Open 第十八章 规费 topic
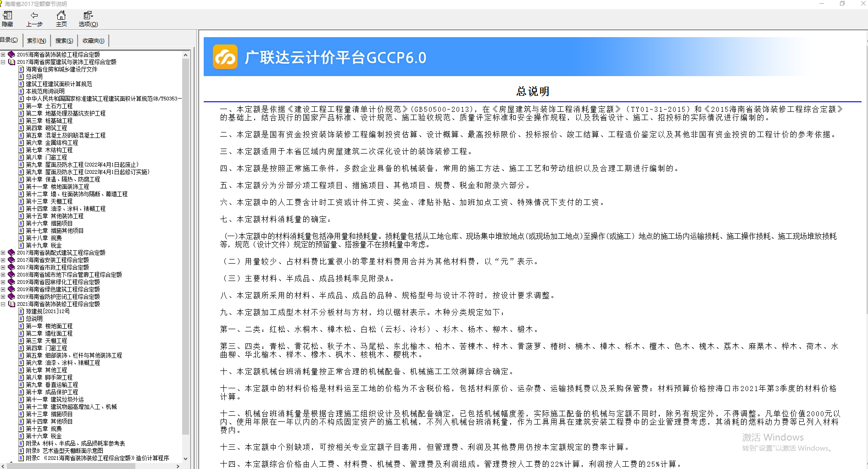Screen dimensions: 868x469 [x=44, y=238]
